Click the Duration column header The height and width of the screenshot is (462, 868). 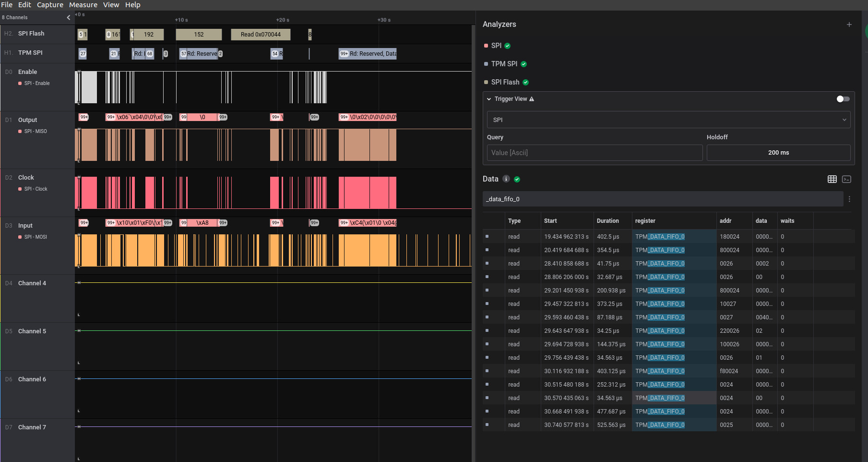[607, 221]
